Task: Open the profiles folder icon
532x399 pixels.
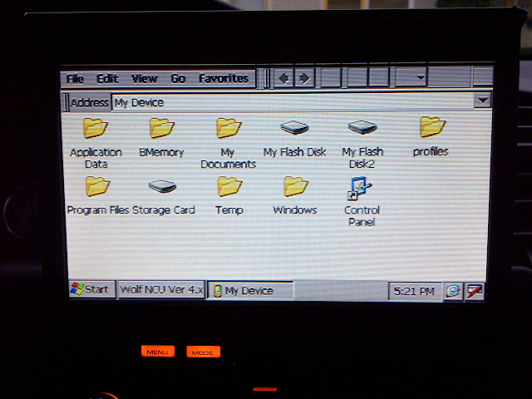Action: pyautogui.click(x=432, y=127)
